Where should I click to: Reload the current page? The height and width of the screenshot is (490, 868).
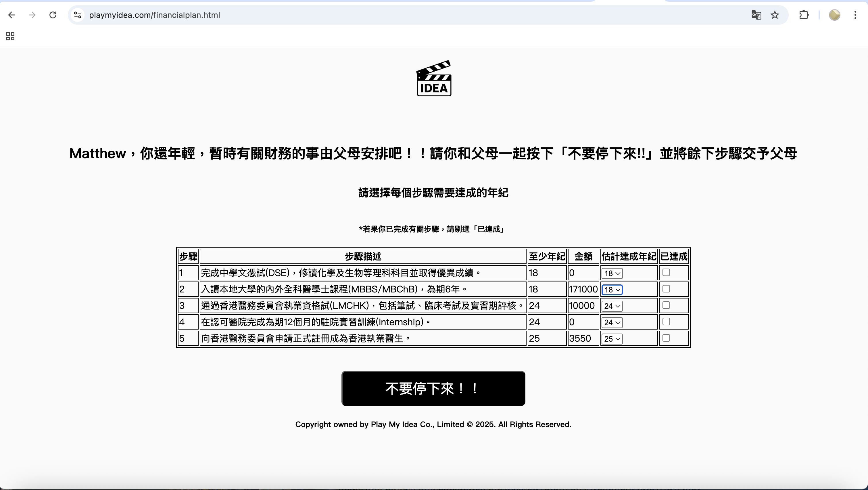pyautogui.click(x=53, y=15)
